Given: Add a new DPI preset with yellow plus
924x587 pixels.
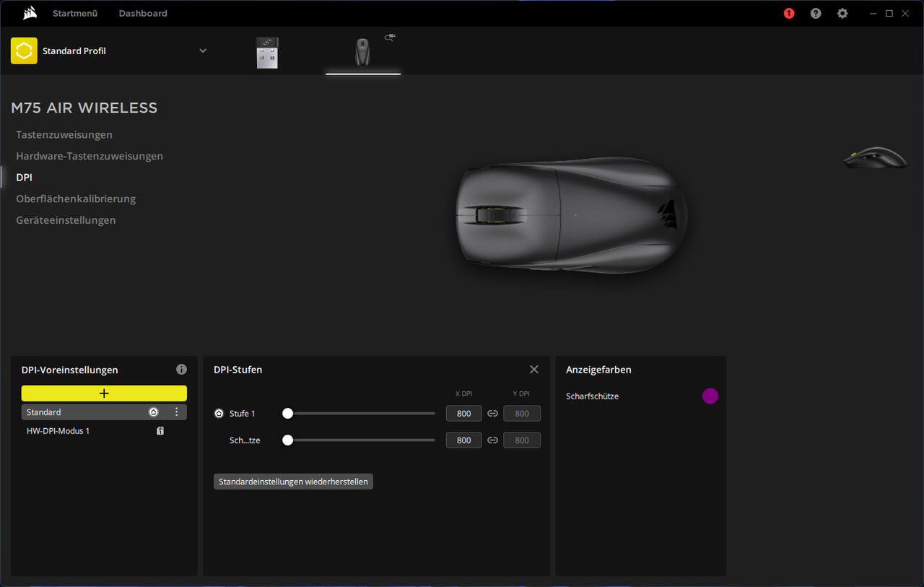Looking at the screenshot, I should point(104,393).
